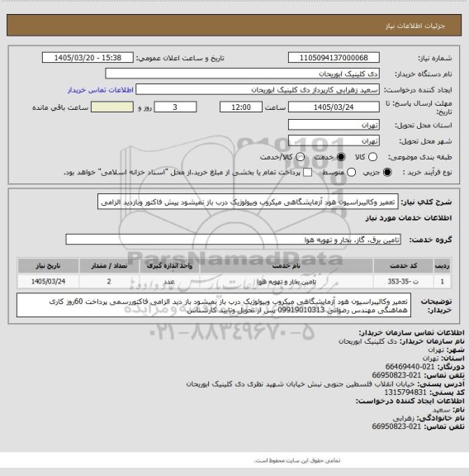This screenshot has height=476, width=469.
Task: Click the service group field تامین برق، گاز
Action: point(233,240)
